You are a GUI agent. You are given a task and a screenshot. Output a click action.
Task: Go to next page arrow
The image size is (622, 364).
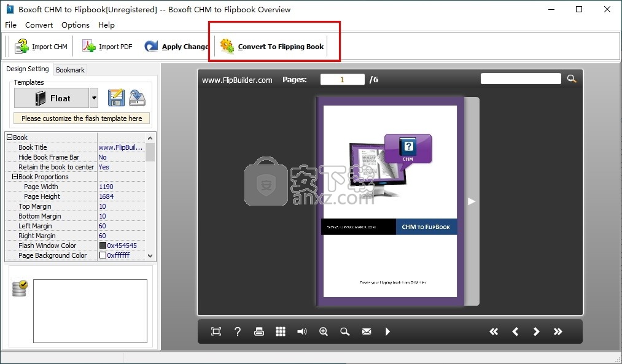coord(536,331)
